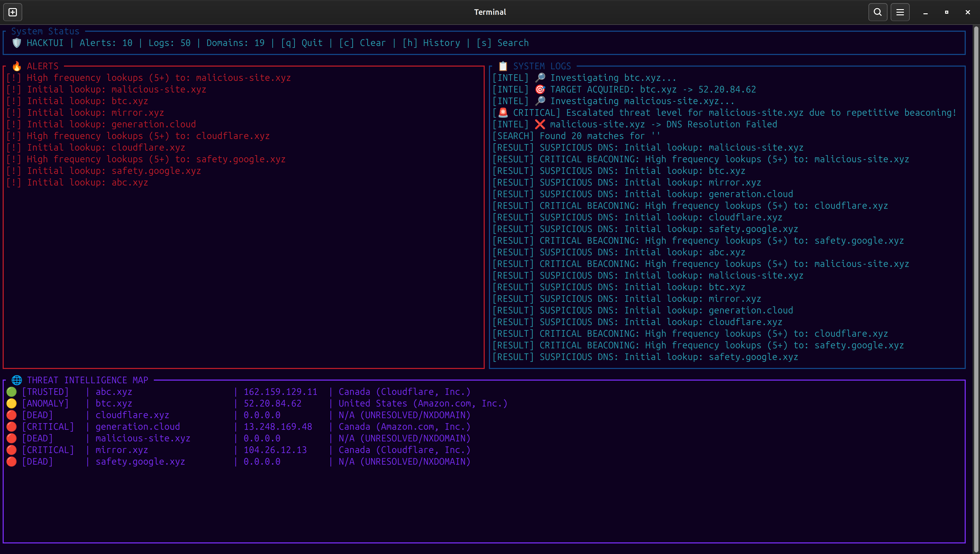Click the red circle for generation.cloud
Image resolution: width=980 pixels, height=554 pixels.
[x=11, y=427]
